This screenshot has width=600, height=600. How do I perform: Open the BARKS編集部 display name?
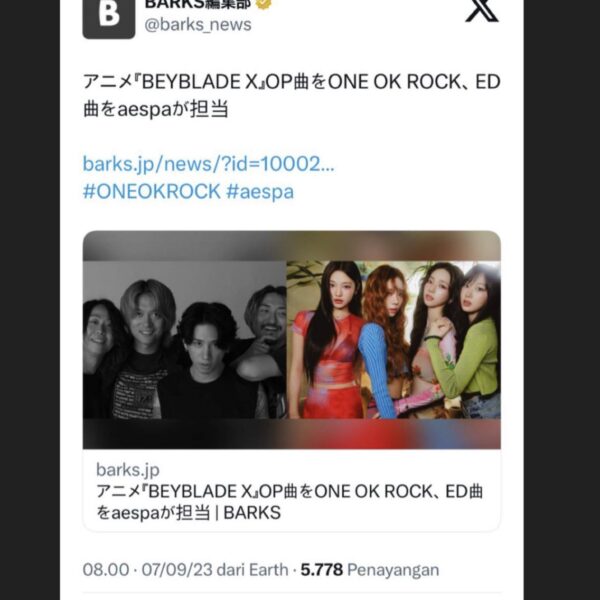197,4
